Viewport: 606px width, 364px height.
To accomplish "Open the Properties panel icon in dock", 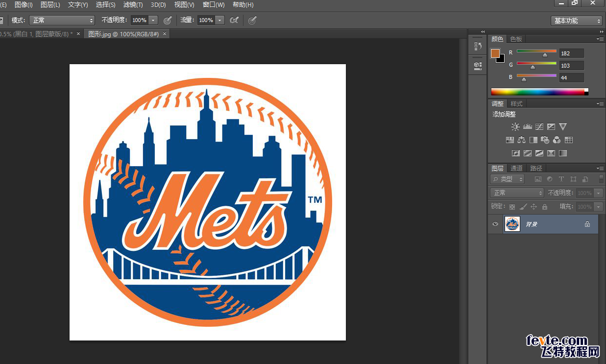I will [478, 65].
